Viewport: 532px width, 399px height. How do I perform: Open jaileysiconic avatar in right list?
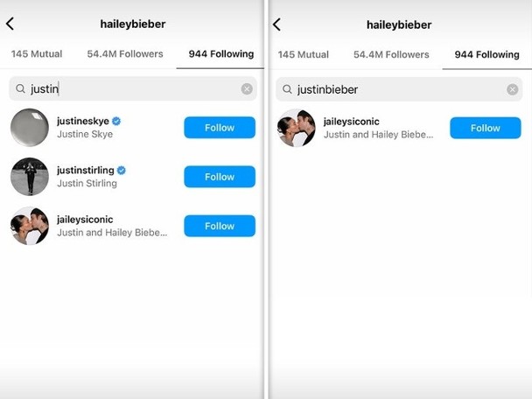(x=297, y=128)
